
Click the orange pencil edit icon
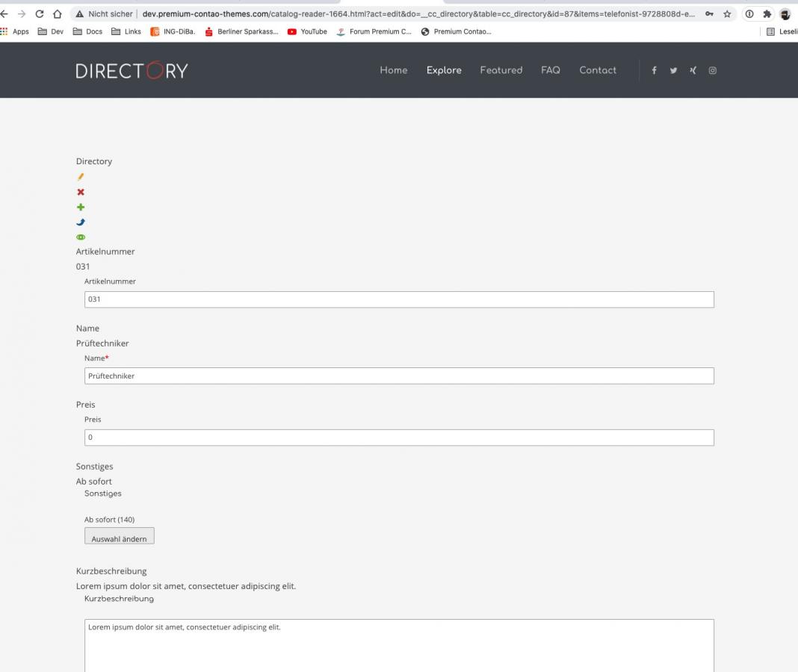(x=80, y=177)
